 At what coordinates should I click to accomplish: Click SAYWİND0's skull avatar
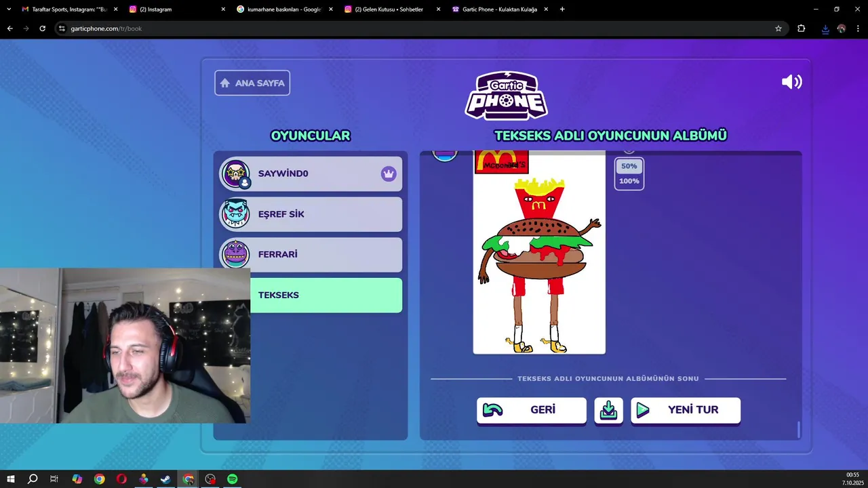[236, 174]
